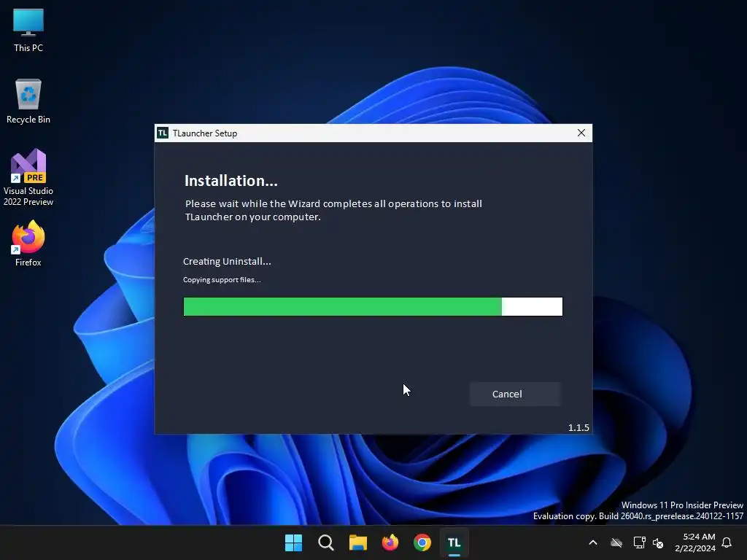Click the 'TLauncher Setup' window title
747x560 pixels.
tap(205, 133)
